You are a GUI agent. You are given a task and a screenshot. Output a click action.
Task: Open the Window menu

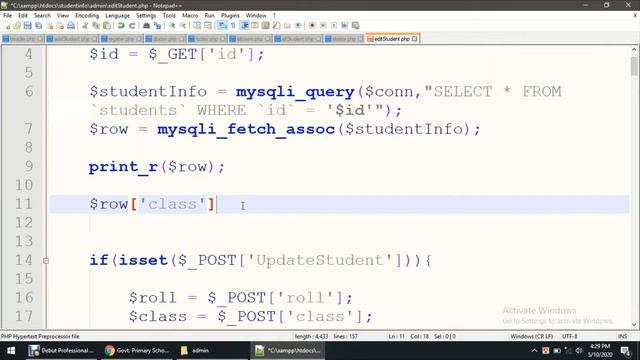point(256,16)
